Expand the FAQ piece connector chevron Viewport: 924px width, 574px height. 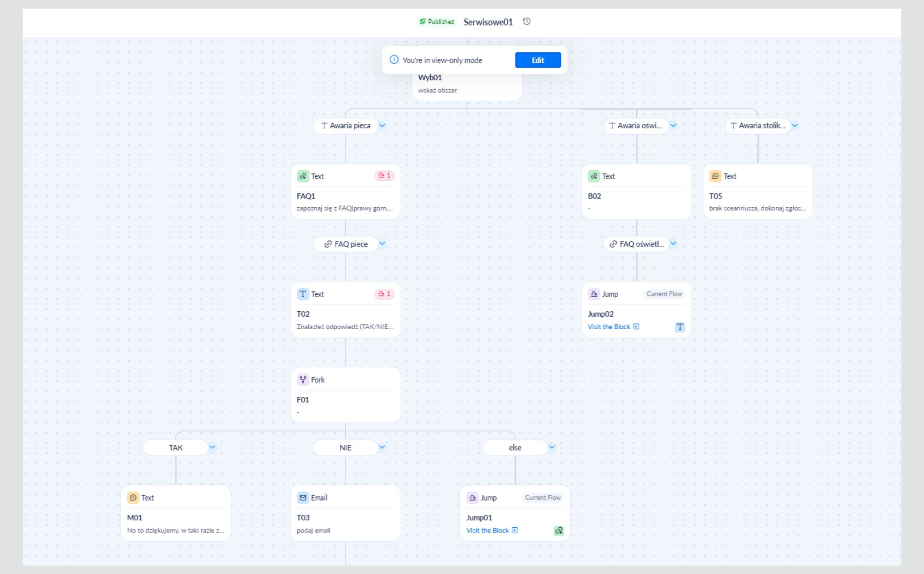[383, 244]
